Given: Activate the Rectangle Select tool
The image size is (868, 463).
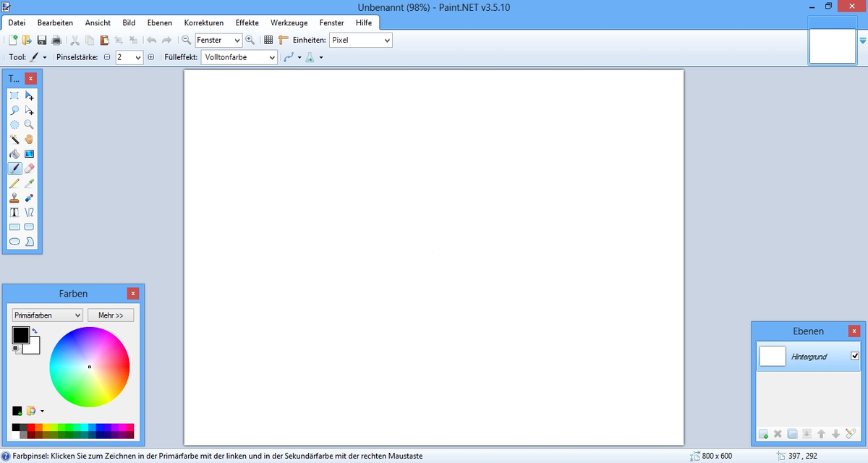Looking at the screenshot, I should pos(14,95).
